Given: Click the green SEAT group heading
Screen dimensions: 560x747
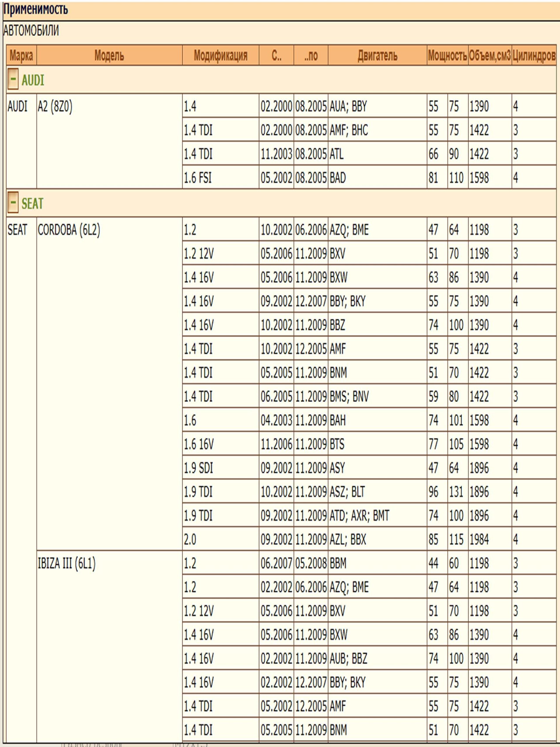Looking at the screenshot, I should point(32,203).
